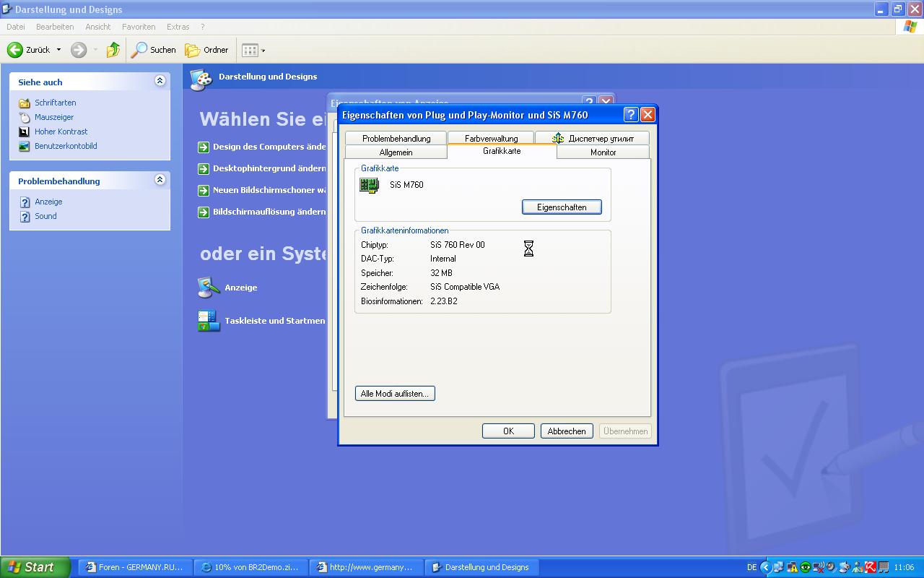
Task: Select the Grafikkarte tab
Action: [x=502, y=151]
